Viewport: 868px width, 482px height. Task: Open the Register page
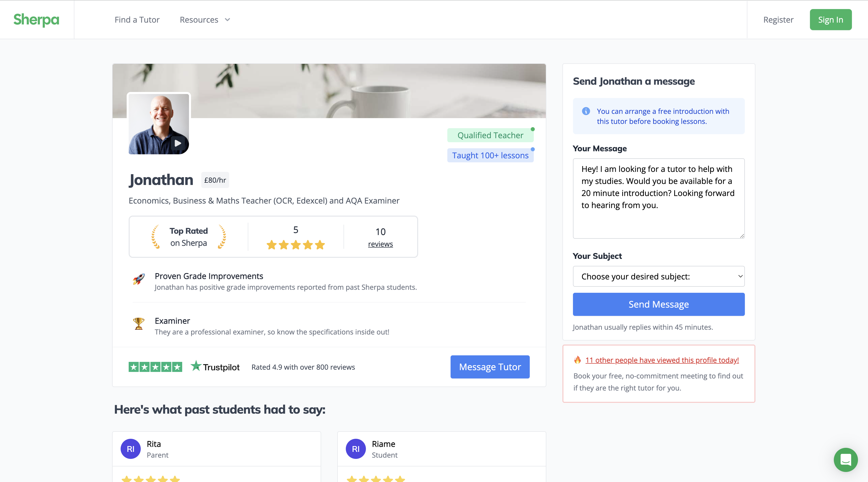click(x=778, y=20)
